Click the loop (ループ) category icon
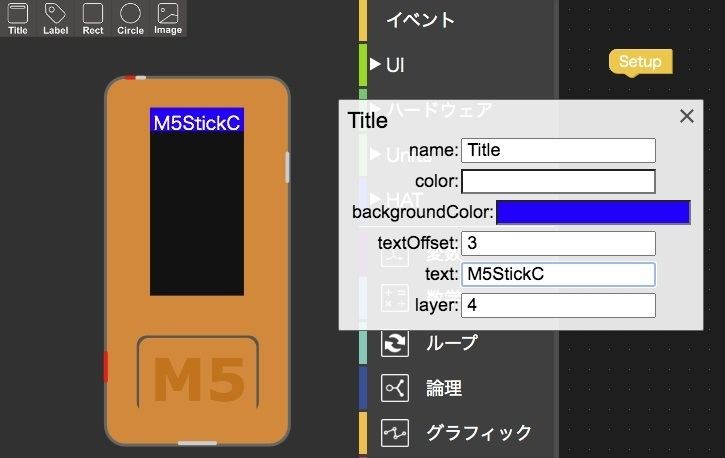This screenshot has width=725, height=458. (396, 343)
